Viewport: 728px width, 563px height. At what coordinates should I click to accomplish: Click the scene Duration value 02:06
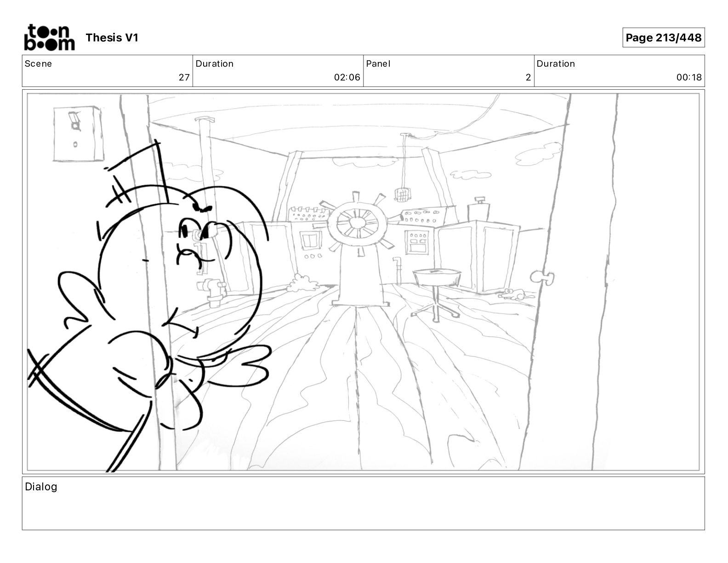(x=347, y=77)
